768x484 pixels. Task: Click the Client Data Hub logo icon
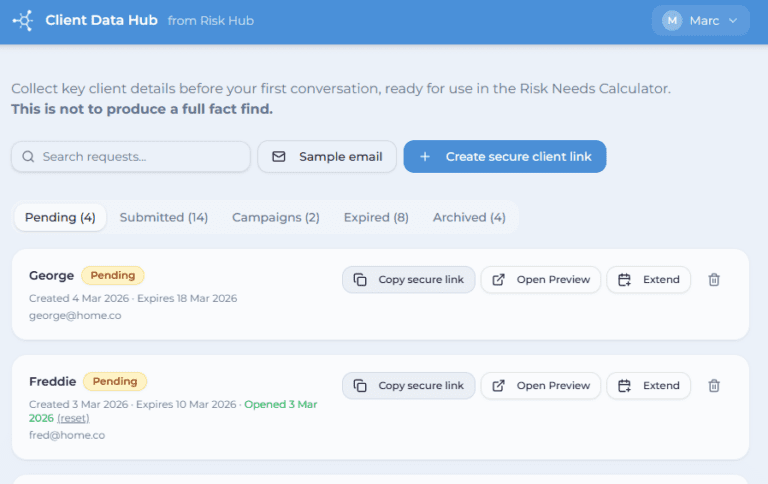[x=22, y=21]
